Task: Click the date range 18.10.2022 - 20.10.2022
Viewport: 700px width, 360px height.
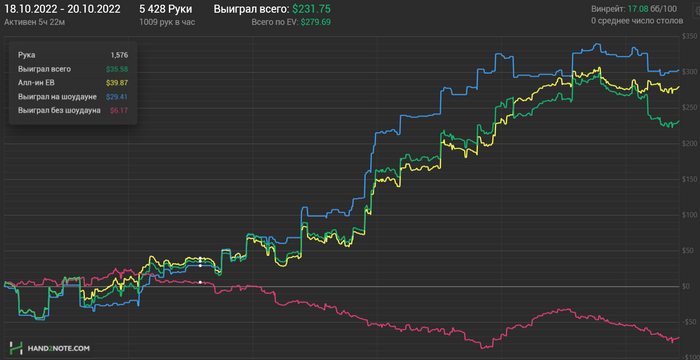Action: [62, 9]
